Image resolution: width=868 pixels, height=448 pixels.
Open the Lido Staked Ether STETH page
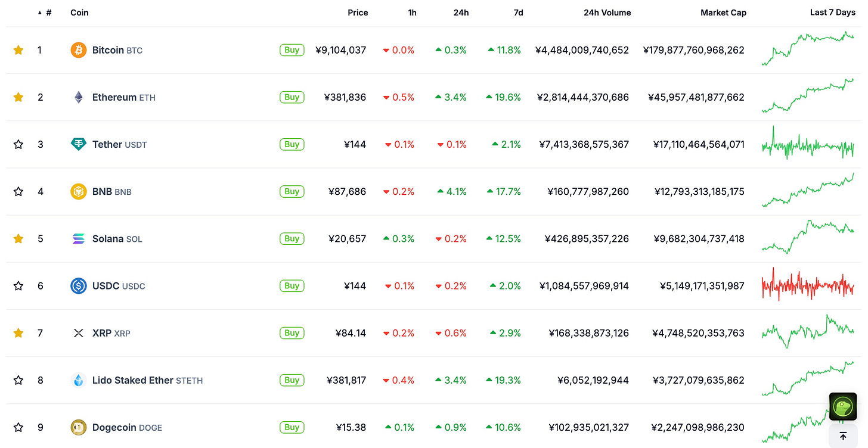pyautogui.click(x=147, y=379)
